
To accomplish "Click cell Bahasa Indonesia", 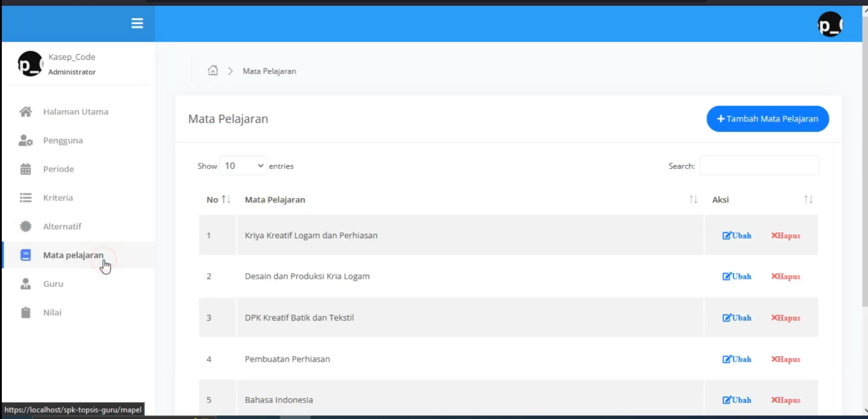I will tap(470, 398).
